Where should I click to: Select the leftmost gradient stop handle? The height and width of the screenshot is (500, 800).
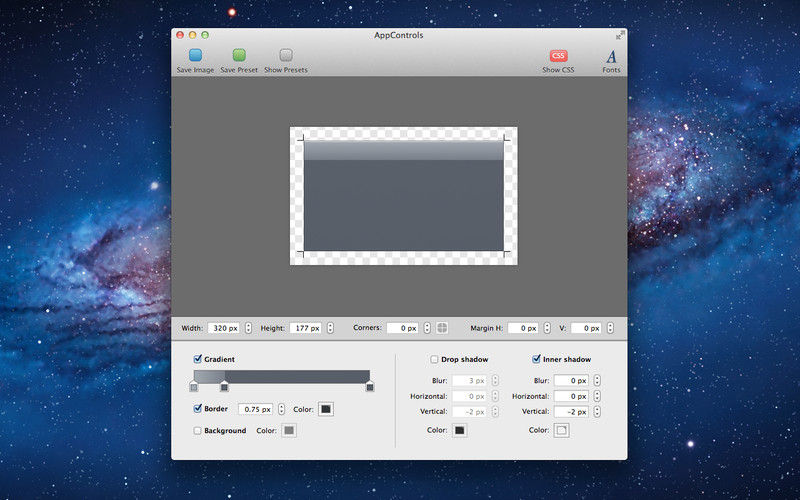pyautogui.click(x=194, y=387)
